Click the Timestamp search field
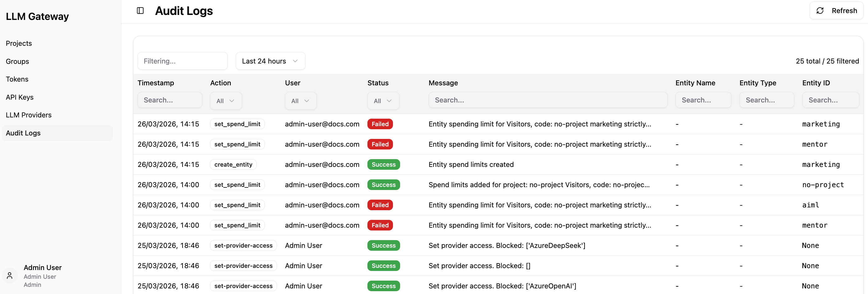Viewport: 868px width, 294px height. (170, 100)
